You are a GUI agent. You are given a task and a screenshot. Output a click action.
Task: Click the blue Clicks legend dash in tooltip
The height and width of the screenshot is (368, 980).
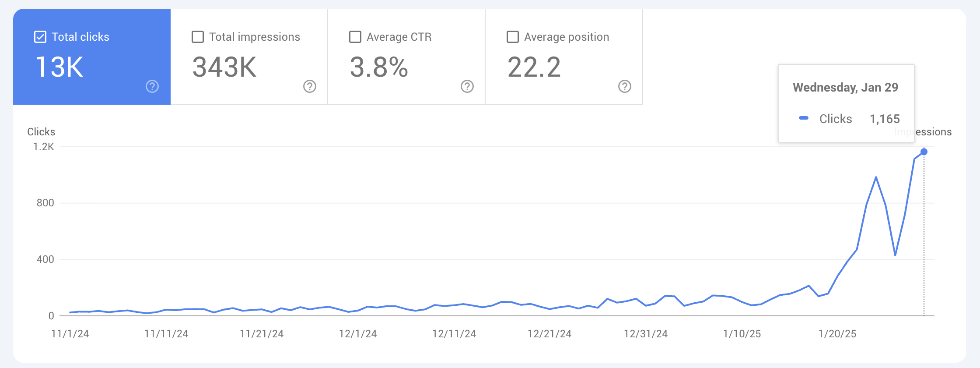(x=804, y=118)
